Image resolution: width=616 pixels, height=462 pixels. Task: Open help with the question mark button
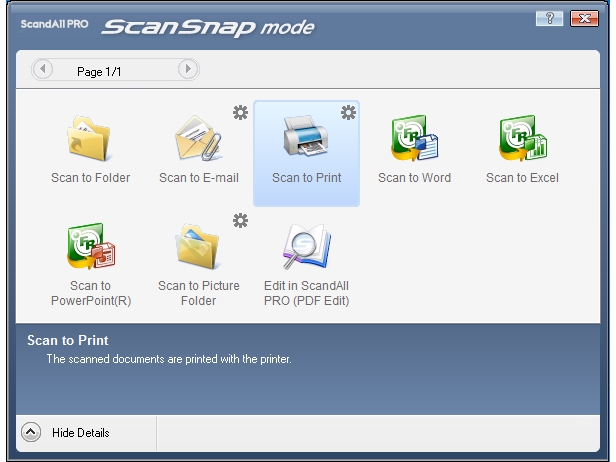tap(549, 18)
